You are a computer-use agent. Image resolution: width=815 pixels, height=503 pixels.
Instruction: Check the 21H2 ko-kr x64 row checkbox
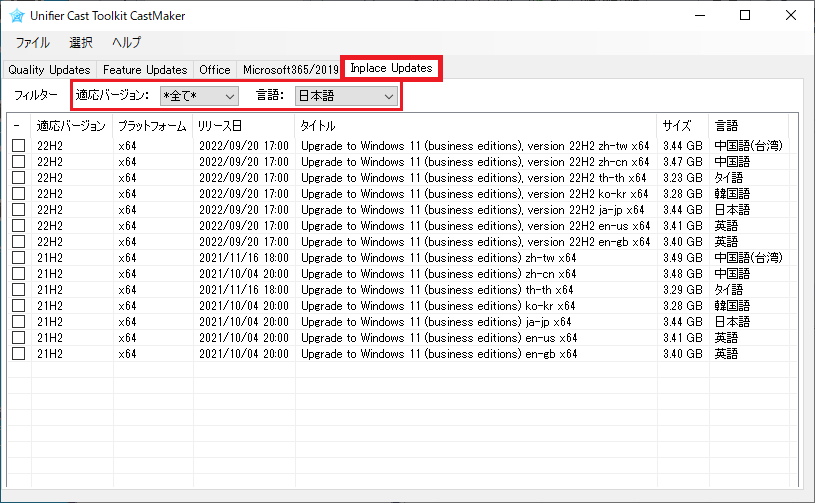pos(19,306)
